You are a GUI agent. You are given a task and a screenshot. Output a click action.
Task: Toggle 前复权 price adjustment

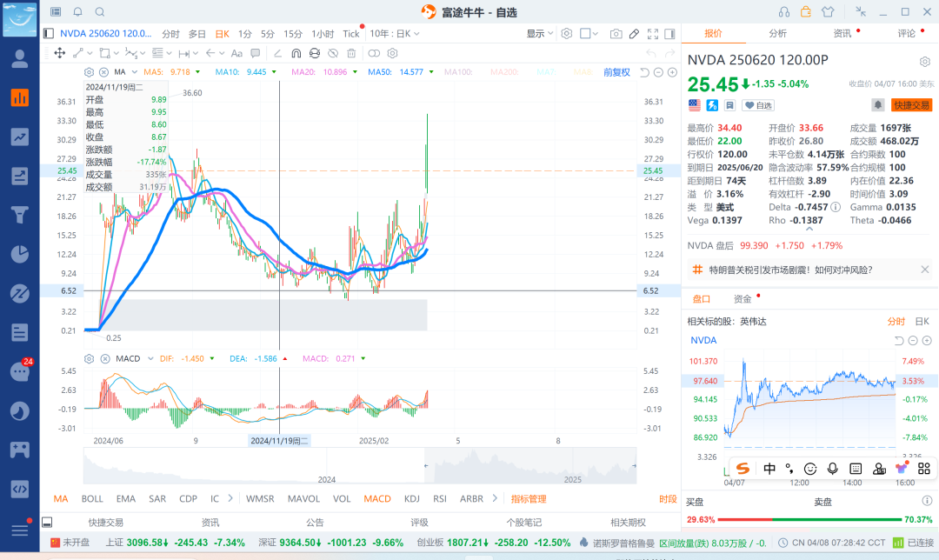click(616, 72)
